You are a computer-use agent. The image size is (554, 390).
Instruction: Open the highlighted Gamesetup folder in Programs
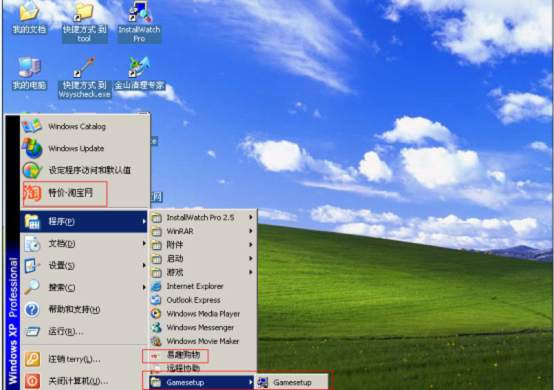(x=201, y=382)
